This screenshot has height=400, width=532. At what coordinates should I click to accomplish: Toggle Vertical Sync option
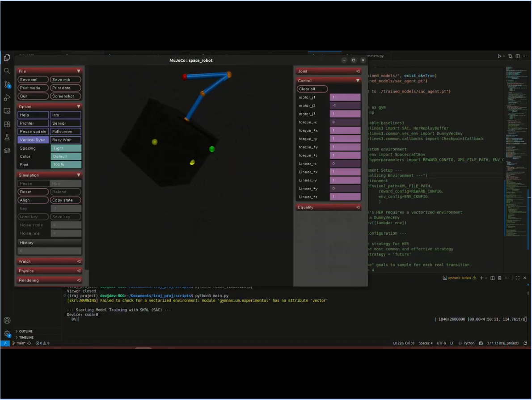(x=33, y=140)
